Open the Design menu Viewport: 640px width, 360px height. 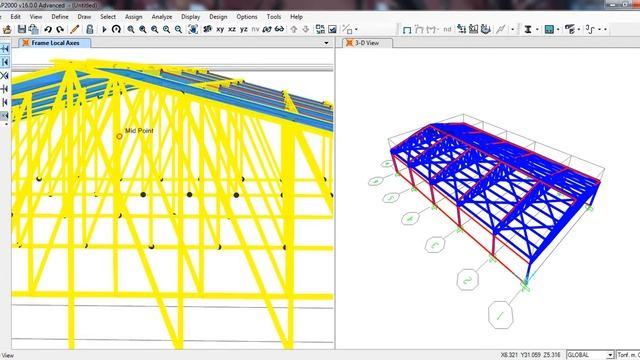pos(218,17)
